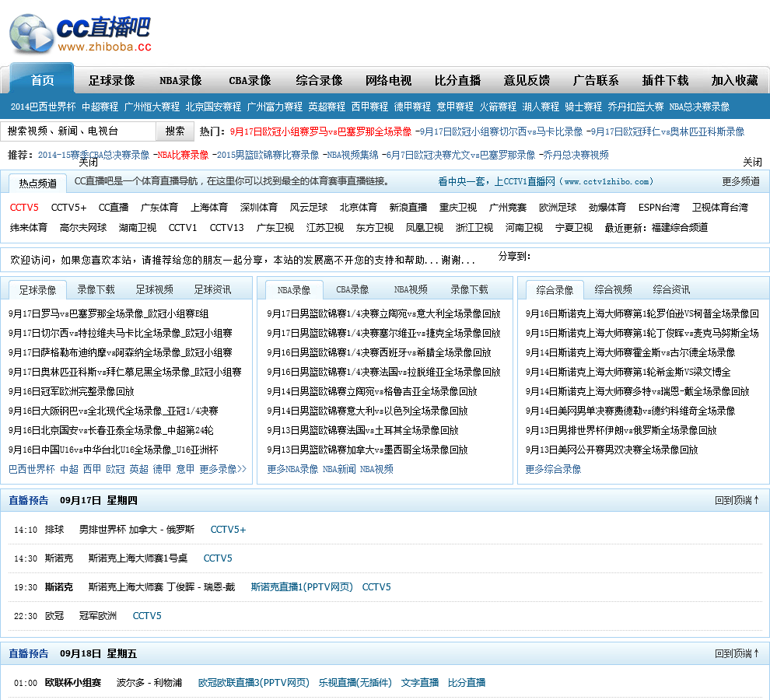Select 加入收藏 in navigation bar

pyautogui.click(x=735, y=81)
